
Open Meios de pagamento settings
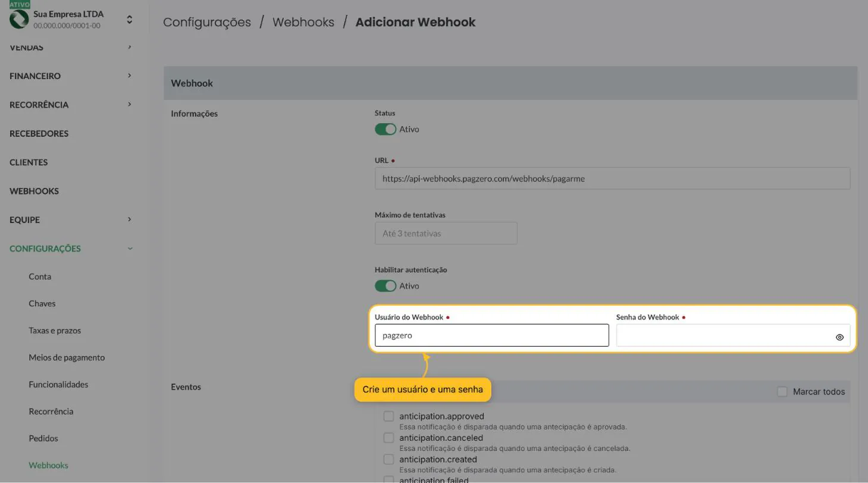coord(67,357)
